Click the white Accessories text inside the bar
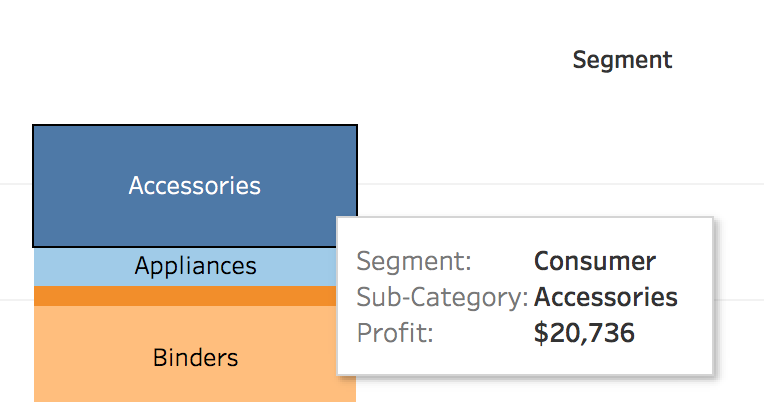Viewport: 764px width, 402px height. (195, 186)
